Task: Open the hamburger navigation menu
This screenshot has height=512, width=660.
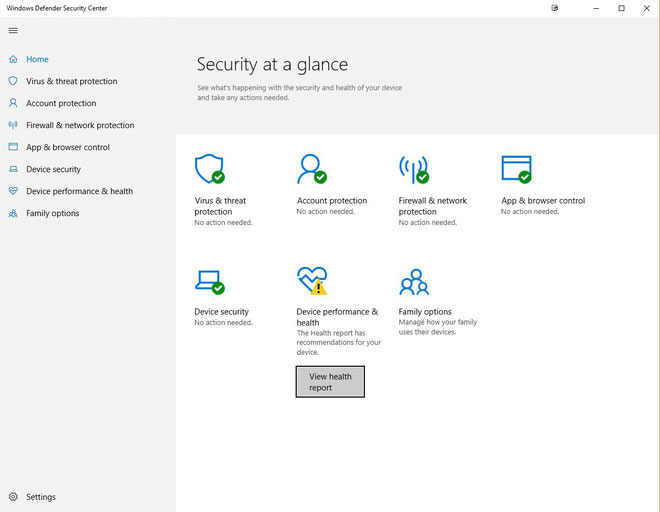Action: coord(13,30)
